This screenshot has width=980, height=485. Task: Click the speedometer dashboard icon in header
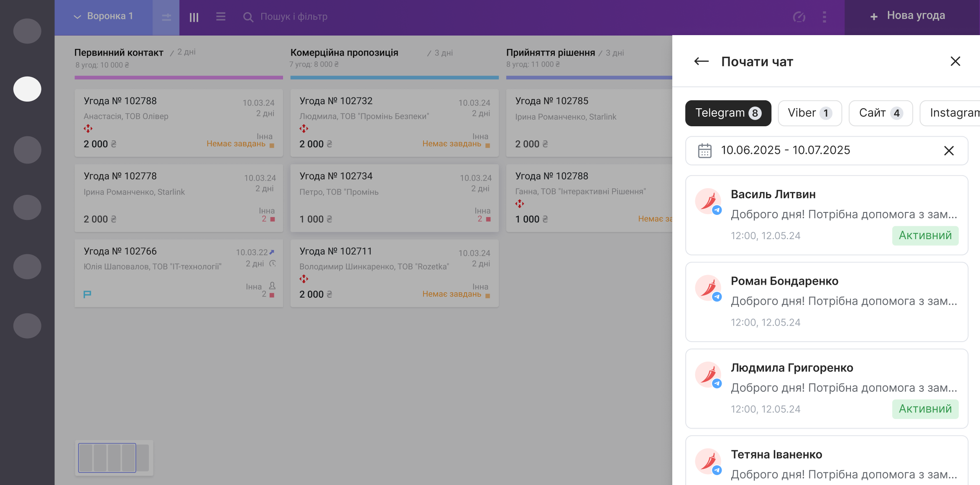(799, 17)
